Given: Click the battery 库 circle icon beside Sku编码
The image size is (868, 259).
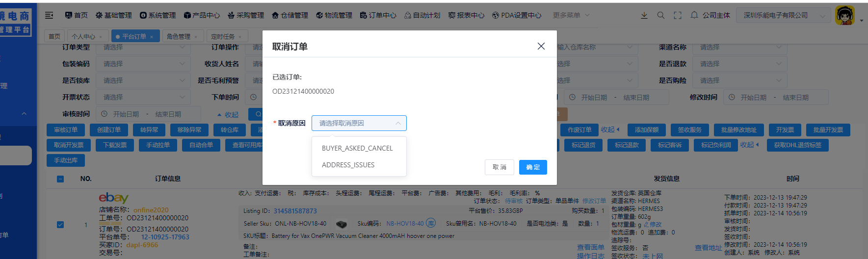Looking at the screenshot, I should (x=431, y=223).
